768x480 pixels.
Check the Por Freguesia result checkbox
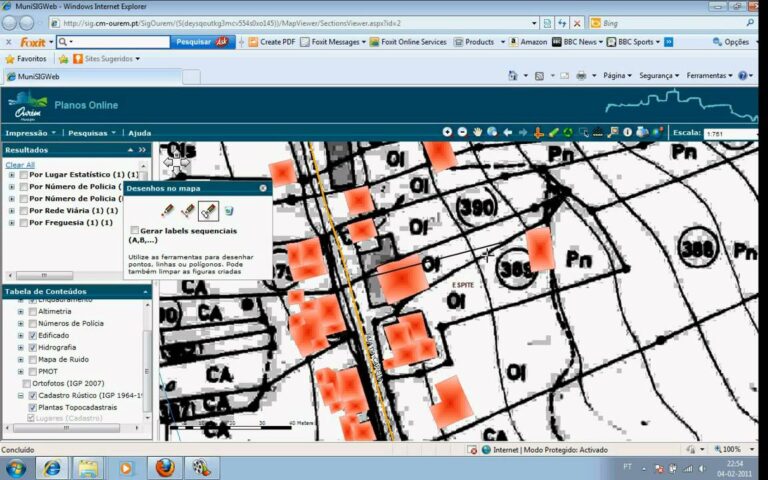(x=24, y=223)
